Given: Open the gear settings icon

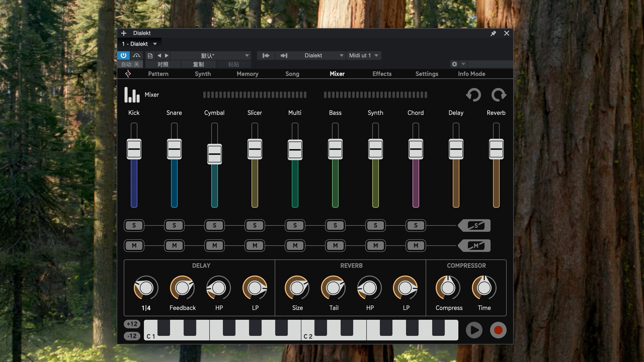Looking at the screenshot, I should click(x=454, y=64).
